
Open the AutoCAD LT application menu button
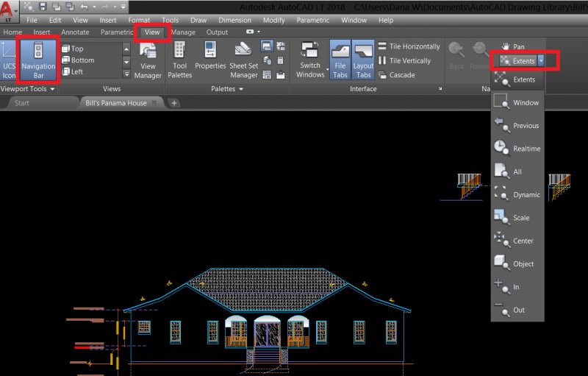[8, 11]
